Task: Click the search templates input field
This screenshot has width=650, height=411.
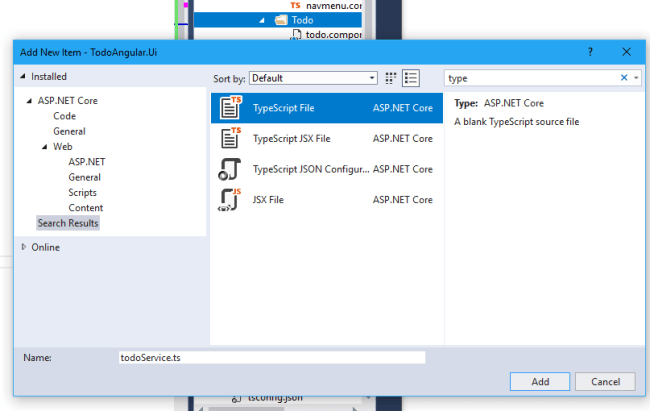Action: pos(532,78)
